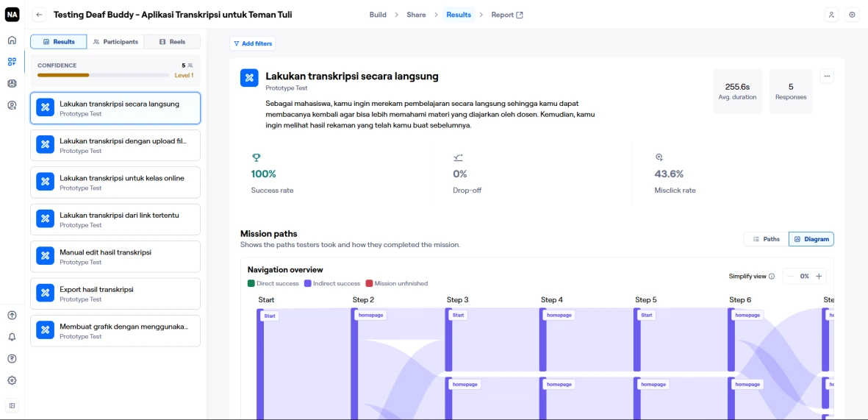Open the user research icon in sidebar
Image resolution: width=868 pixels, height=420 pixels.
coord(12,104)
